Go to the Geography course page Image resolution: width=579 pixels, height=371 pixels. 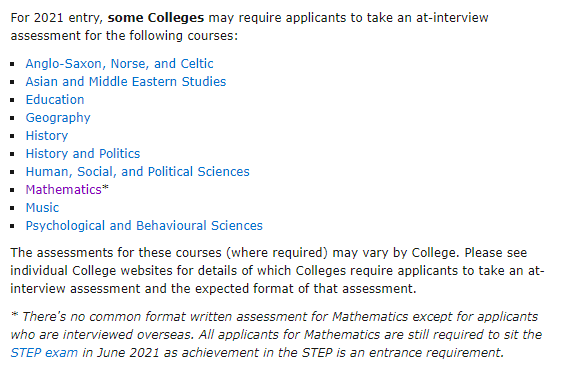tap(58, 118)
